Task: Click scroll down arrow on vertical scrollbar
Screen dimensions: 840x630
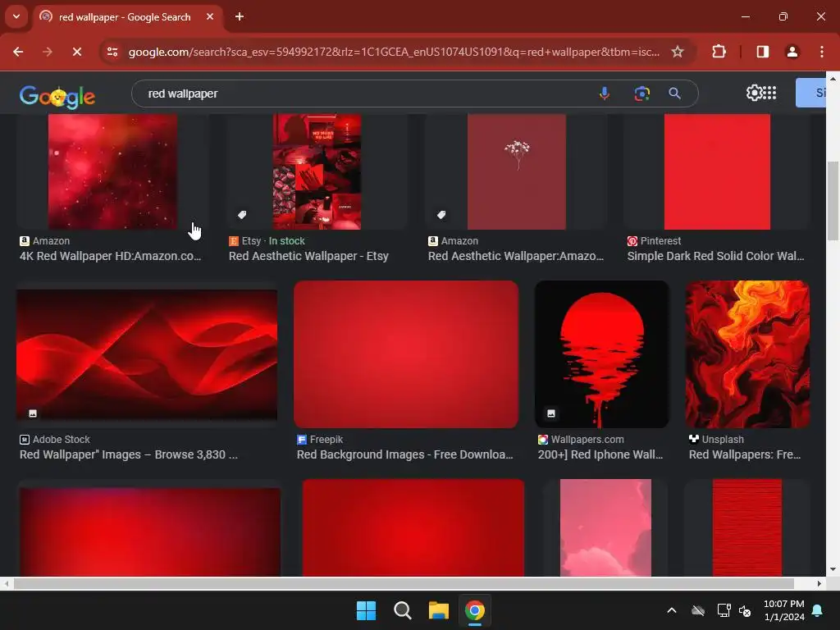Action: click(833, 569)
